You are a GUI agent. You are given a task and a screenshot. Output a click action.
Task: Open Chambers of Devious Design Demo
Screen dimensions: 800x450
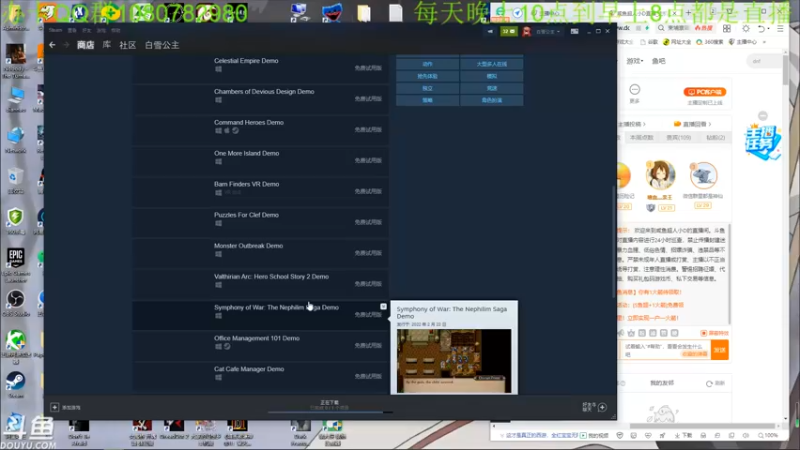point(264,91)
